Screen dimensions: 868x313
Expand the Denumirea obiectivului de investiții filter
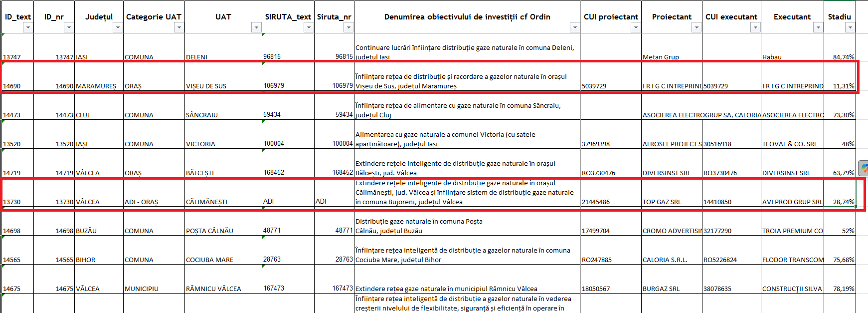tap(575, 27)
